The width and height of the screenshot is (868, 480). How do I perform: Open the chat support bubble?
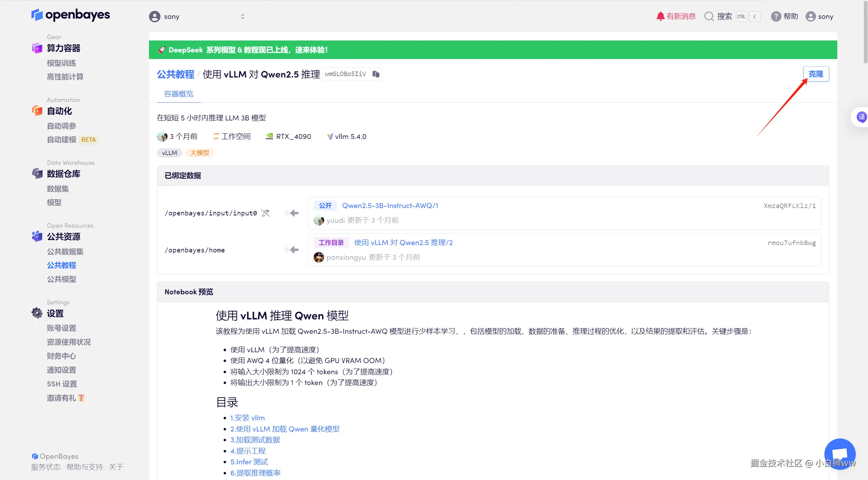(839, 454)
